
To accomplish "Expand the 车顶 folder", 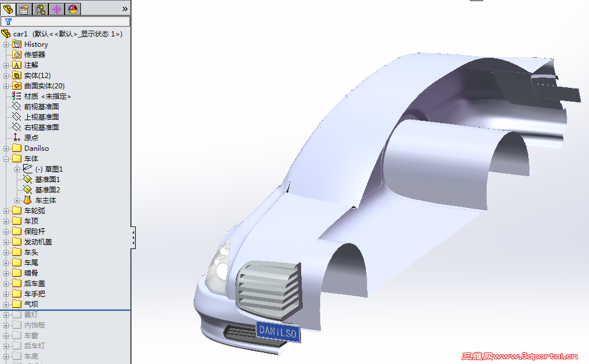I will click(x=6, y=222).
